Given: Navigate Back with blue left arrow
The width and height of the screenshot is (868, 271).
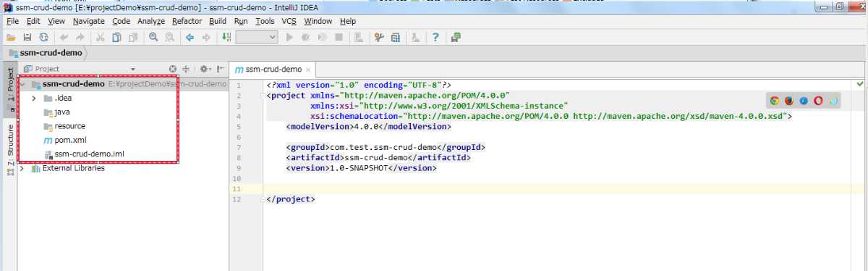Looking at the screenshot, I should [190, 37].
